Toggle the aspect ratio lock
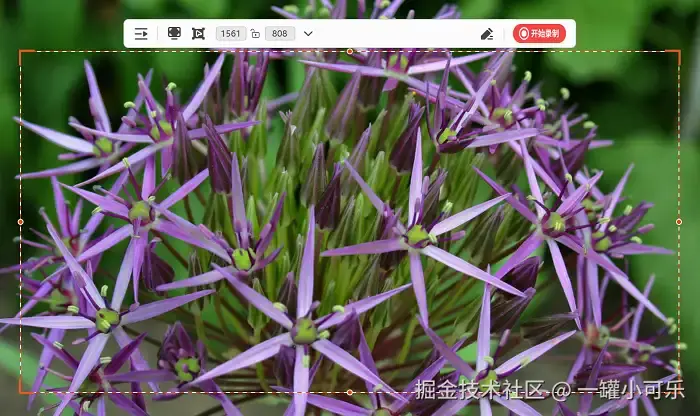Image resolution: width=700 pixels, height=416 pixels. 255,33
